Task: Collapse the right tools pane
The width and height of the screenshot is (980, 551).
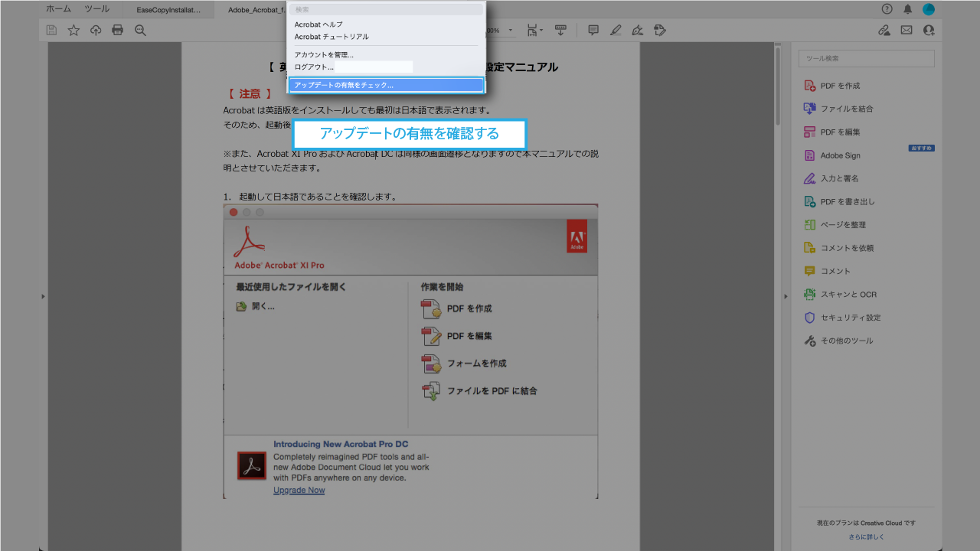Action: pos(786,295)
